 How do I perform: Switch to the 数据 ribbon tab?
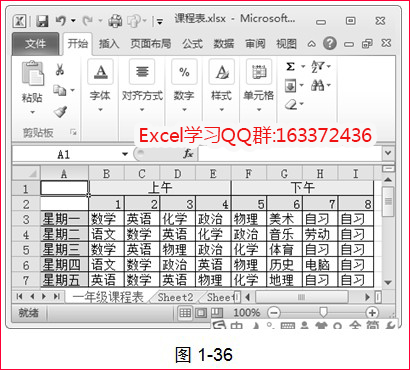(224, 44)
